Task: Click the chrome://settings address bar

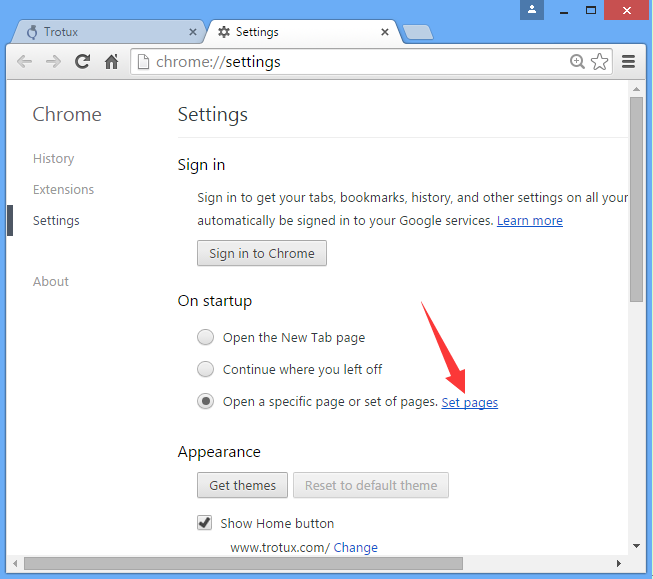Action: [350, 62]
